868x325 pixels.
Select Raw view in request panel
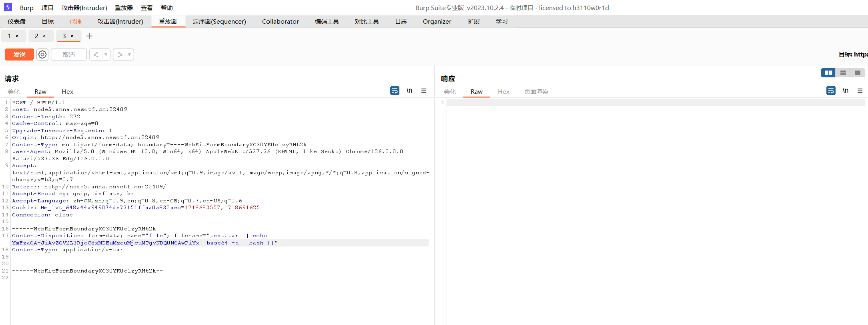pos(40,91)
